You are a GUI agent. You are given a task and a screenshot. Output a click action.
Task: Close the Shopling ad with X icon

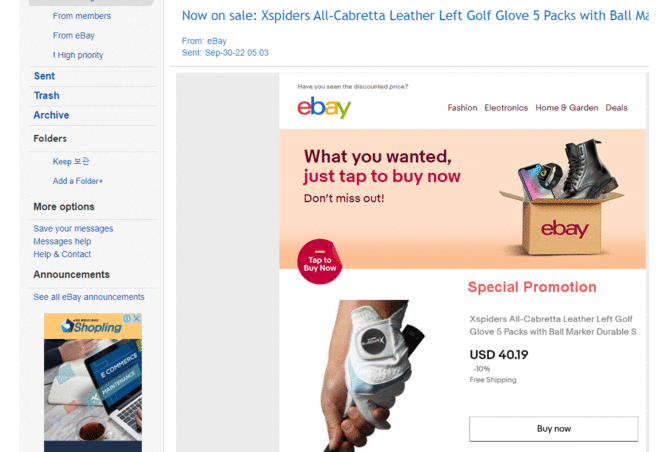coord(137,318)
